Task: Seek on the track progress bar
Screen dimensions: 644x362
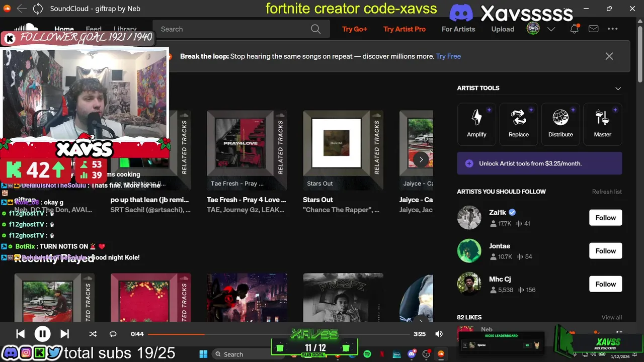Action: pyautogui.click(x=279, y=334)
